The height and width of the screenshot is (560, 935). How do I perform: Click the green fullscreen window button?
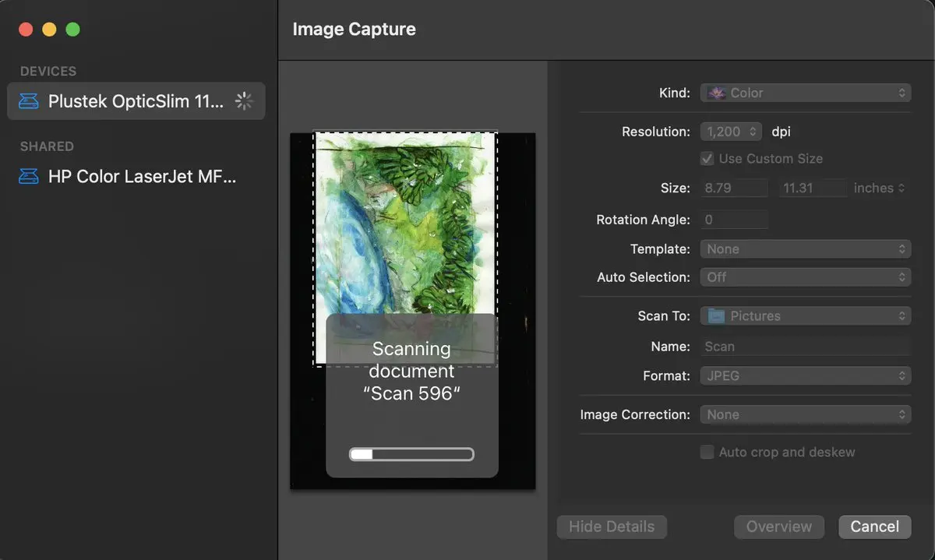[x=72, y=30]
